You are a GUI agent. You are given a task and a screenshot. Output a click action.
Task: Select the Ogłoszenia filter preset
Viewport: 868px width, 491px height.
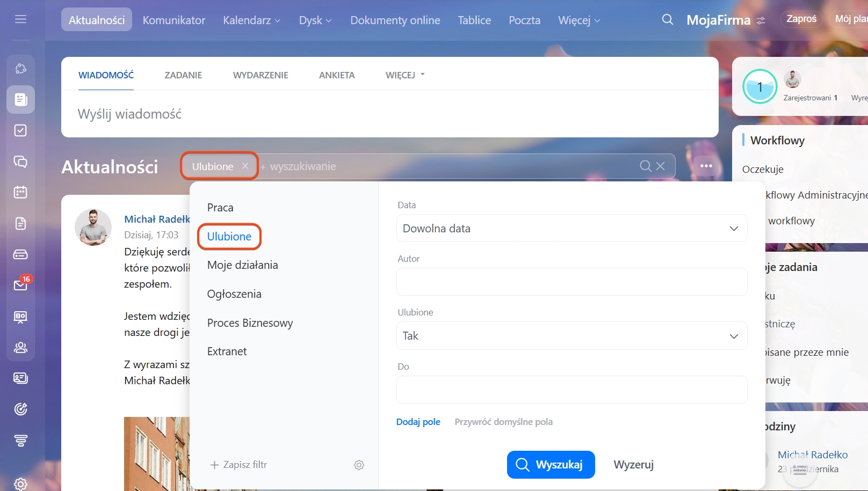pyautogui.click(x=234, y=294)
